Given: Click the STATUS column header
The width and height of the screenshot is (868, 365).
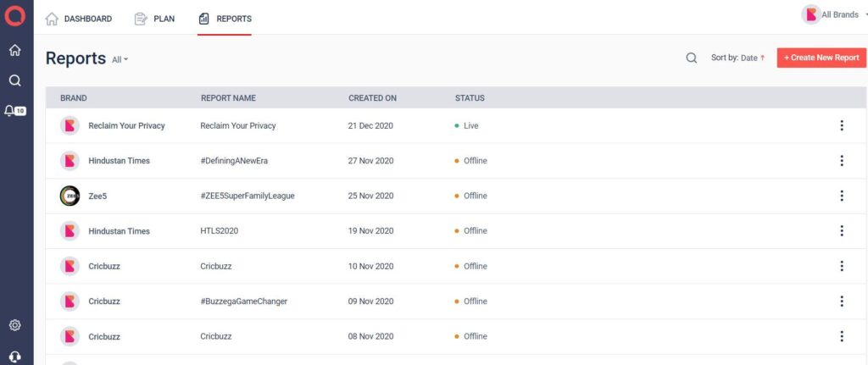Looking at the screenshot, I should click(x=470, y=98).
